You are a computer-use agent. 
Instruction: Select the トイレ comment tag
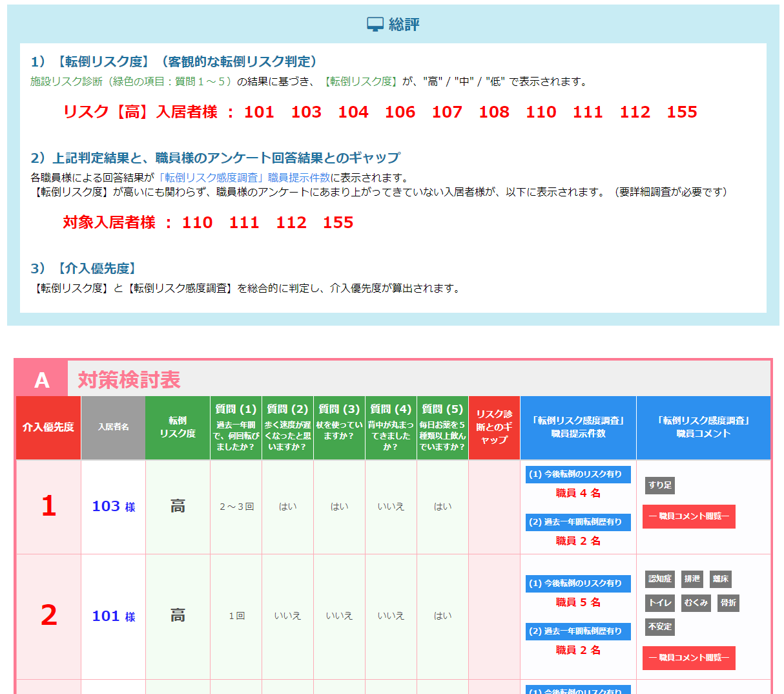(659, 603)
